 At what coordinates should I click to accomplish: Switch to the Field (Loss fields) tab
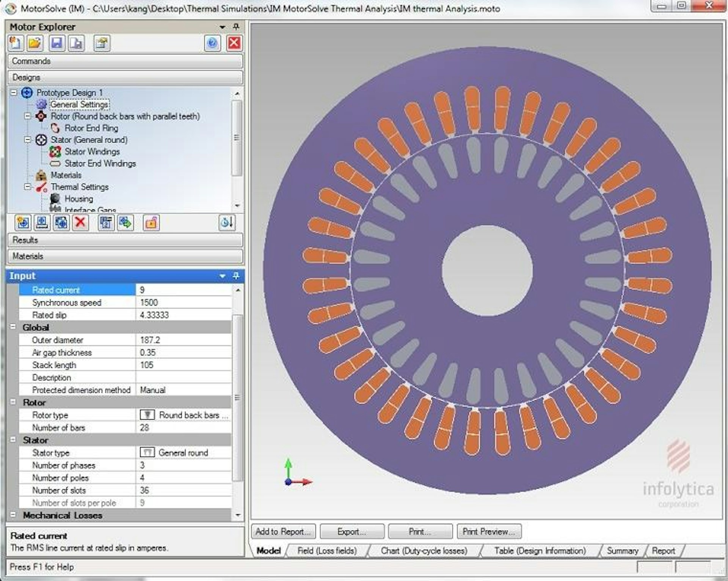tap(326, 551)
